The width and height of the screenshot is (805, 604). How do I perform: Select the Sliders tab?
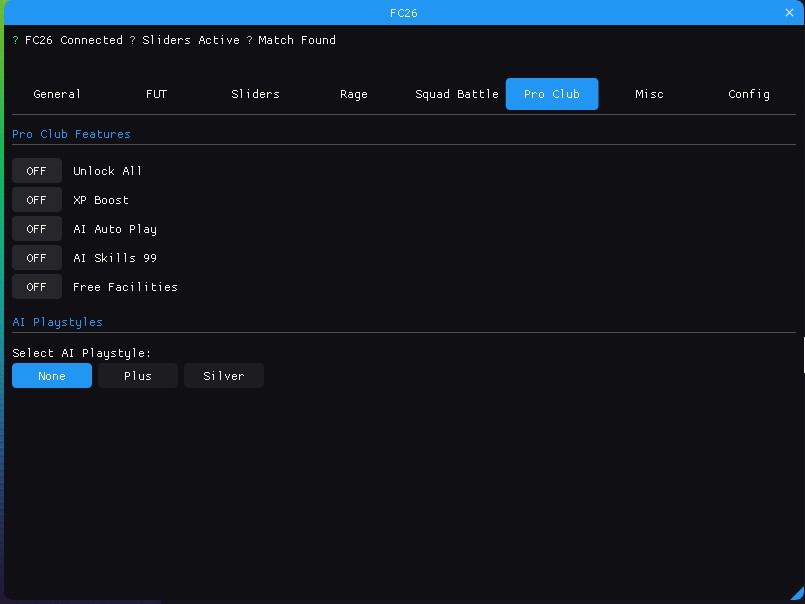click(x=255, y=94)
